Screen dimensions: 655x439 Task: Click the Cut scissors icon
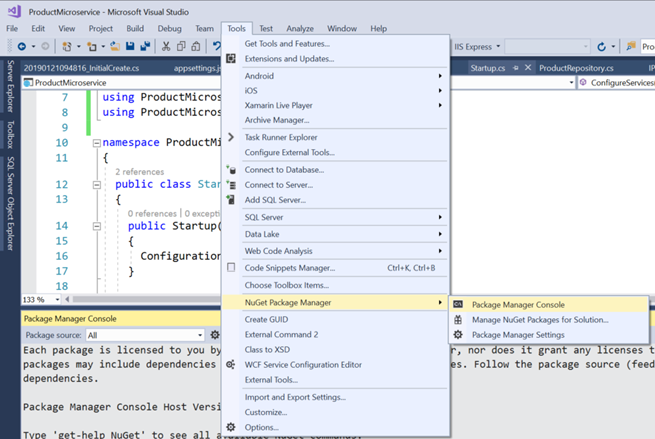tap(165, 47)
